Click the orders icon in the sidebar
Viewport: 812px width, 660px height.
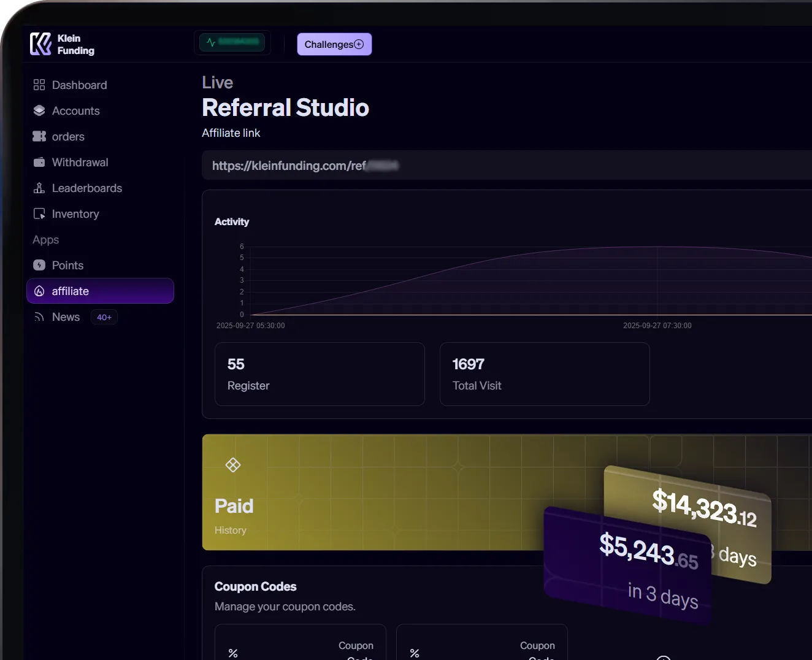point(39,136)
